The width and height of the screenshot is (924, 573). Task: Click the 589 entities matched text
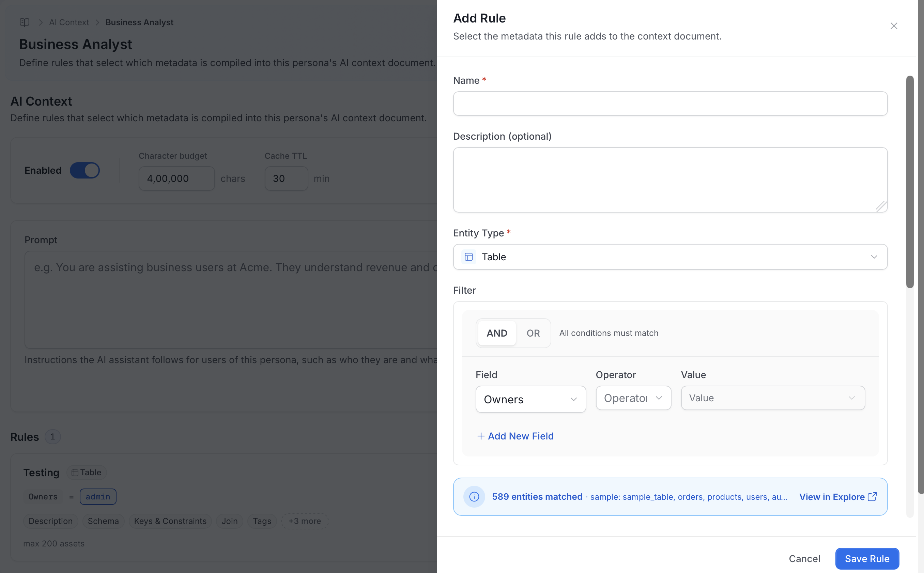[537, 496]
